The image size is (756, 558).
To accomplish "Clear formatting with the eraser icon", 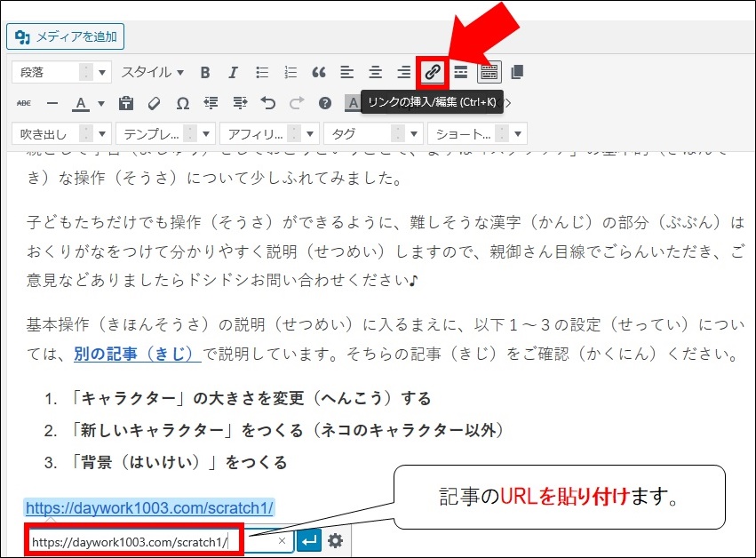I will click(154, 103).
